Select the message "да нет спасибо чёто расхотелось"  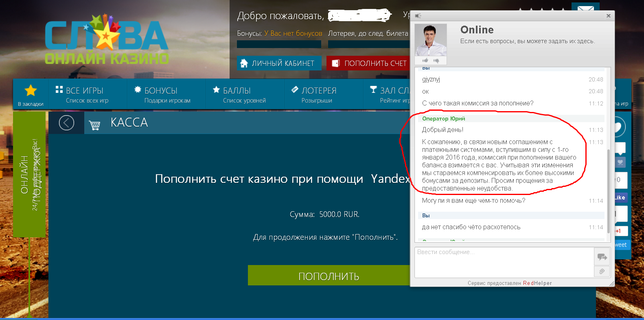(x=471, y=227)
